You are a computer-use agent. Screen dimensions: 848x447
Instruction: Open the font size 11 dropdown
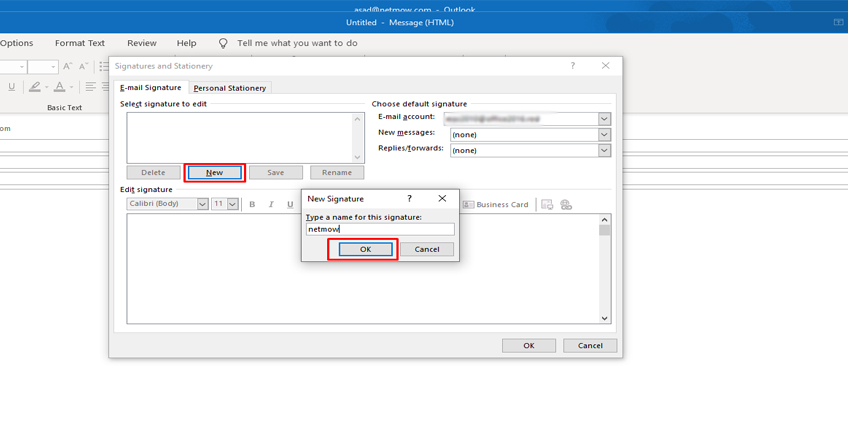pos(233,204)
